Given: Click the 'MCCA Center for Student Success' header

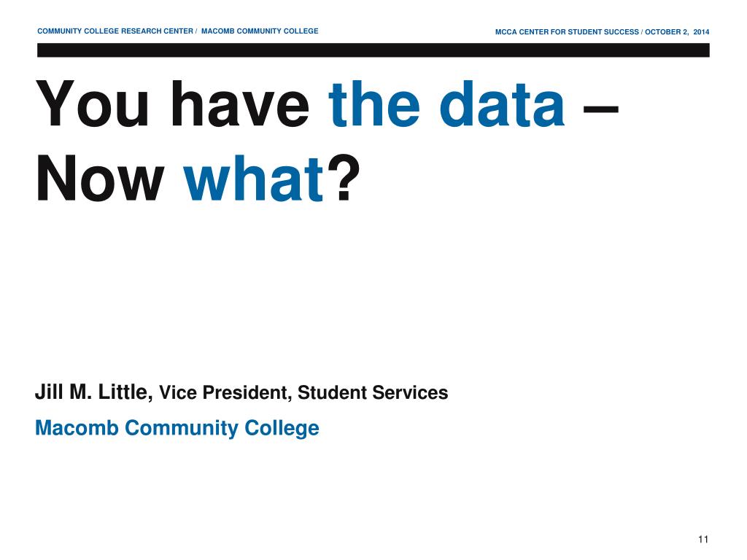Looking at the screenshot, I should pos(567,32).
